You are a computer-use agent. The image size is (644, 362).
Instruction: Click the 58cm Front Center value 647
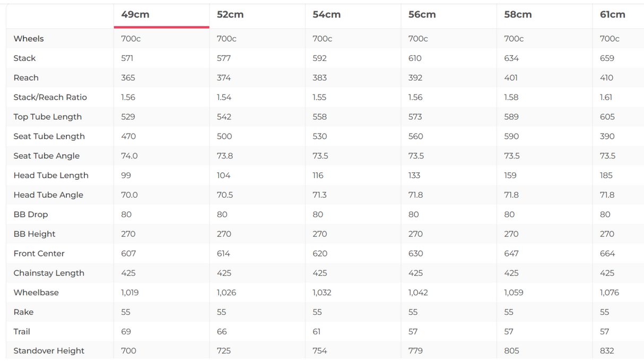pos(511,254)
